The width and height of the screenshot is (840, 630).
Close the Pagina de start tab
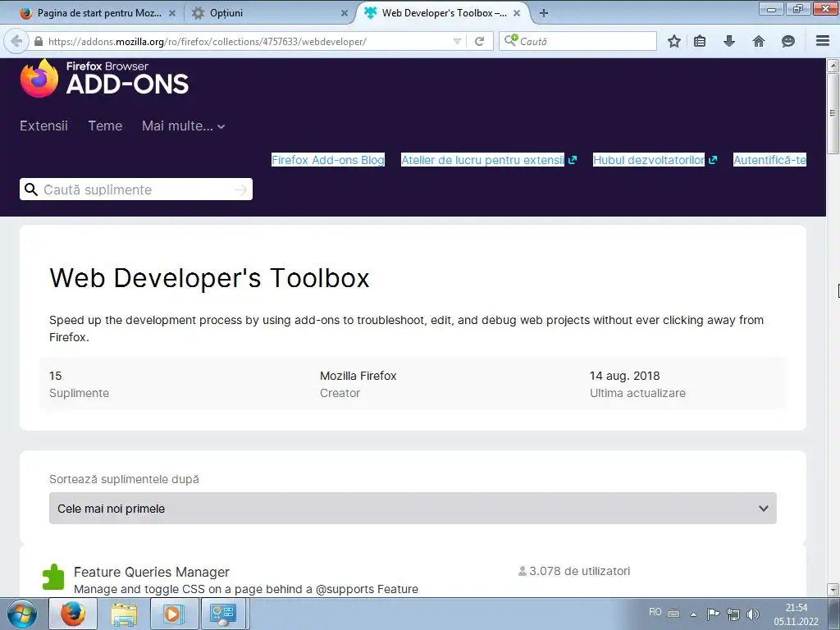tap(172, 13)
